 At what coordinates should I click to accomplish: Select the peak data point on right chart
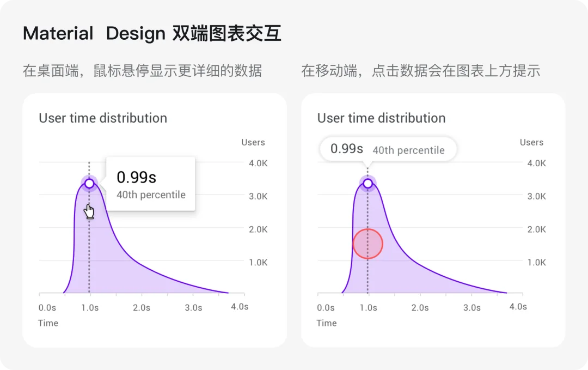(368, 184)
